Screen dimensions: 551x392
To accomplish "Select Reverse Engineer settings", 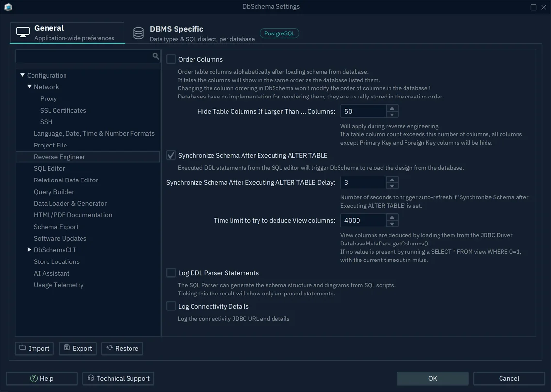I will pyautogui.click(x=88, y=157).
